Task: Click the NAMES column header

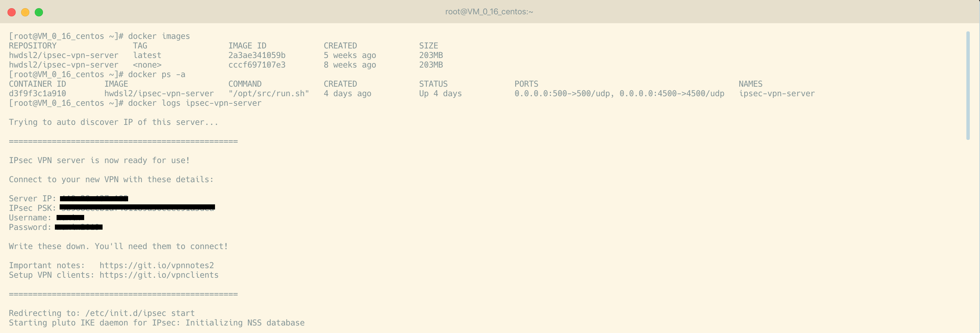Action: pyautogui.click(x=751, y=84)
